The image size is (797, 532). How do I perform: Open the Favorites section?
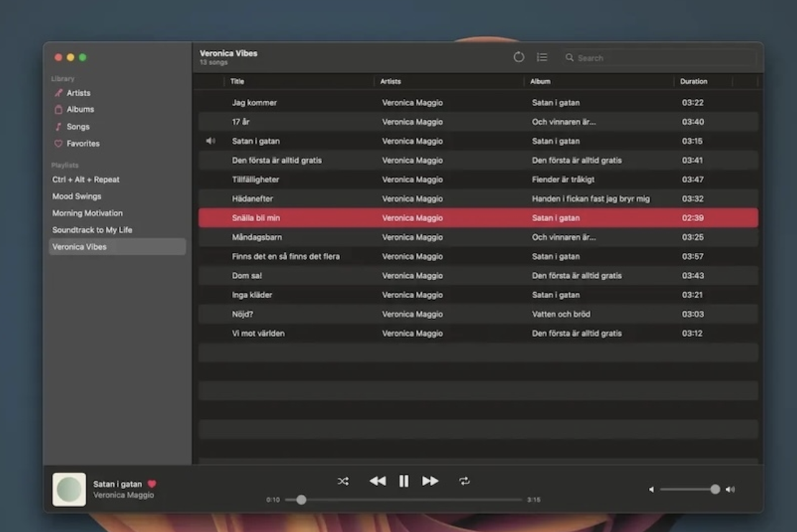81,144
